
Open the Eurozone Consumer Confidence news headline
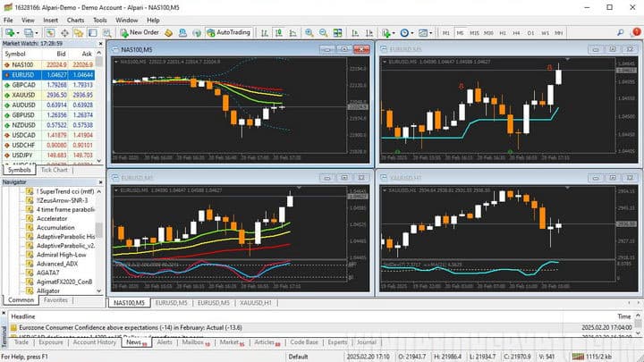(131, 327)
